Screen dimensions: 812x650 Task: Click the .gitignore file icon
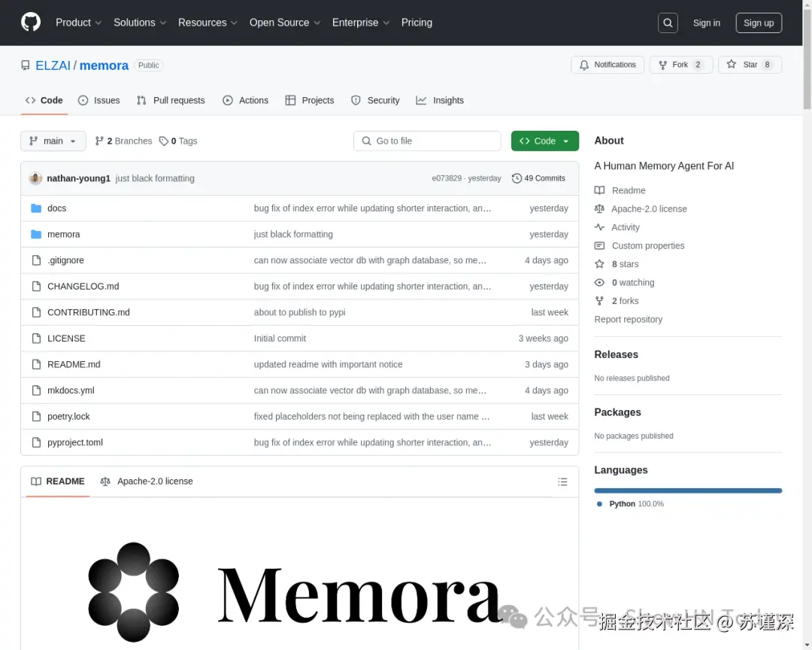[36, 260]
